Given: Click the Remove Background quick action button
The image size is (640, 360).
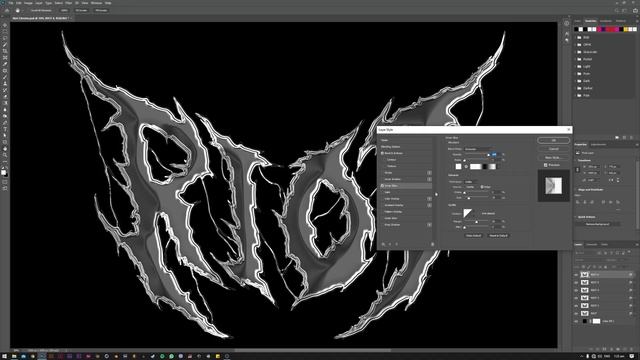Looking at the screenshot, I should [598, 224].
